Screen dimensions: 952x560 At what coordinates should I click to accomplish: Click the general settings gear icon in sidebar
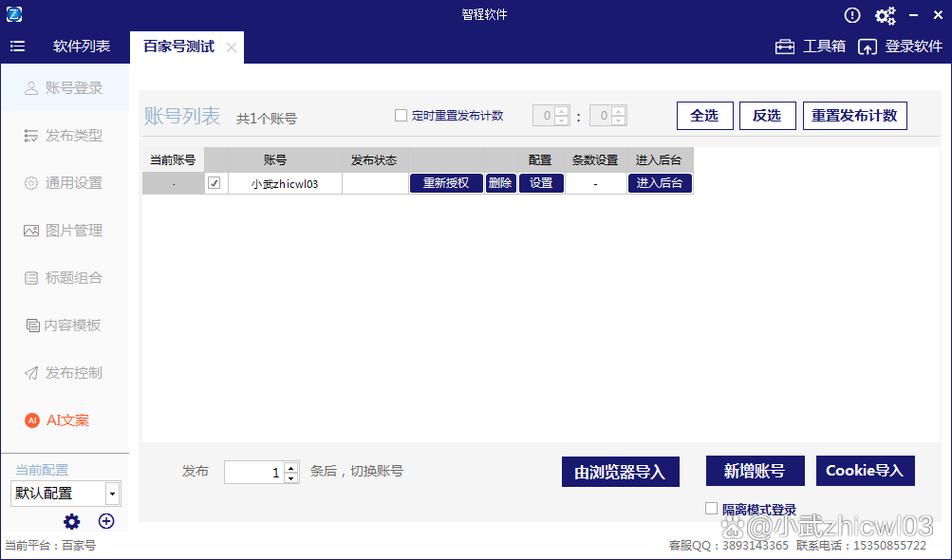click(x=31, y=183)
